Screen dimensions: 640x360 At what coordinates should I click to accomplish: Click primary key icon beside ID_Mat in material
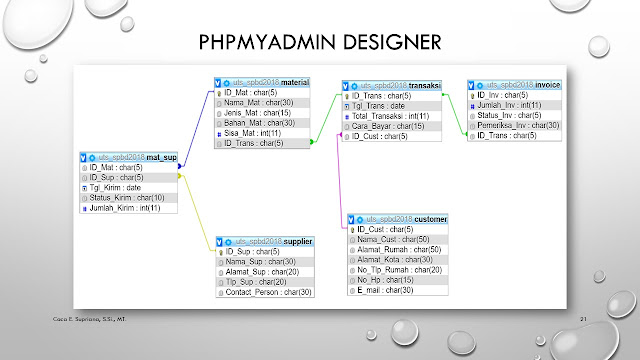coord(219,93)
